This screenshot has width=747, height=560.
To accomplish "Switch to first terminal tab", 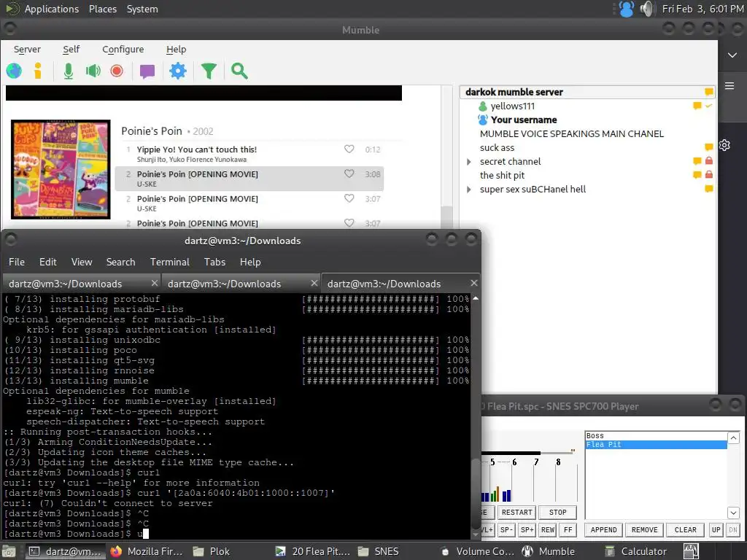I will [82, 284].
